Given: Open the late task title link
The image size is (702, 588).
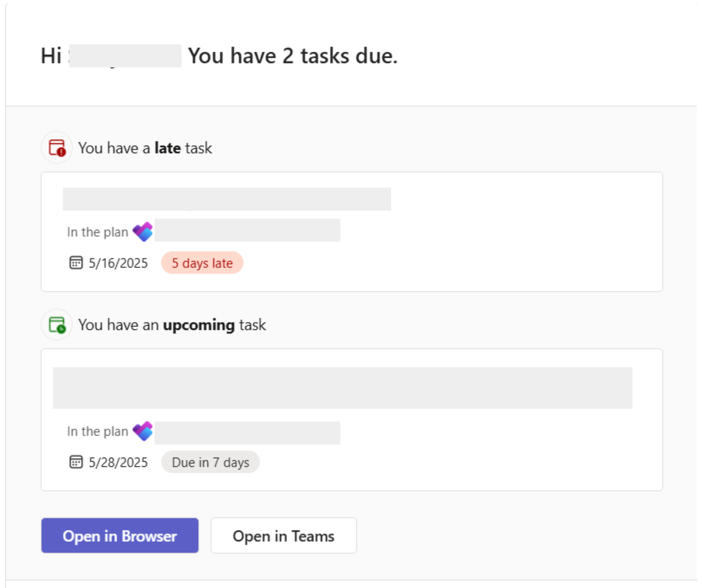Looking at the screenshot, I should [227, 199].
